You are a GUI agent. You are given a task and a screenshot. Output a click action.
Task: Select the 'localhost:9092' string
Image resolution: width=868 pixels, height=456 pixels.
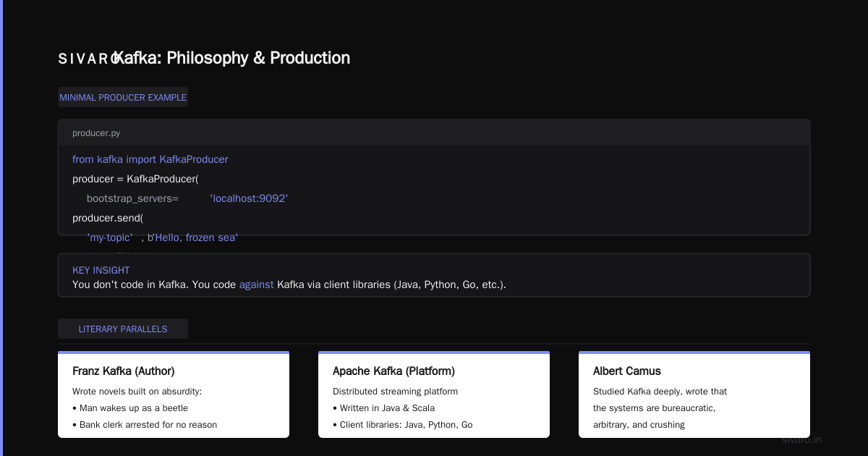coord(249,198)
